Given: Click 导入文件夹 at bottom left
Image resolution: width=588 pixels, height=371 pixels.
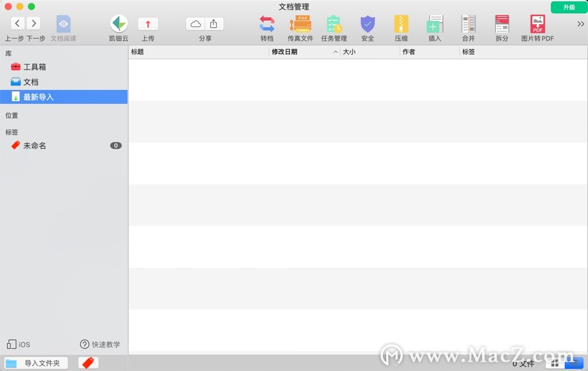Looking at the screenshot, I should coord(36,362).
